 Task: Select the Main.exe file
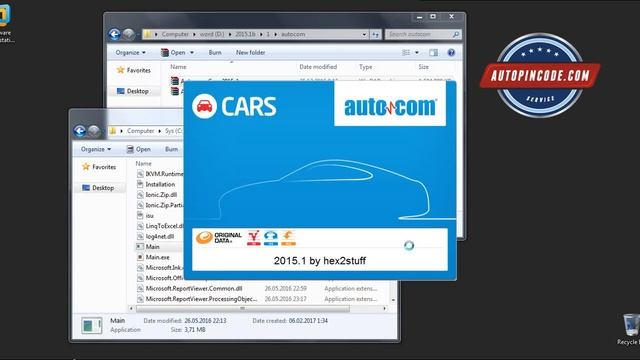tap(158, 257)
